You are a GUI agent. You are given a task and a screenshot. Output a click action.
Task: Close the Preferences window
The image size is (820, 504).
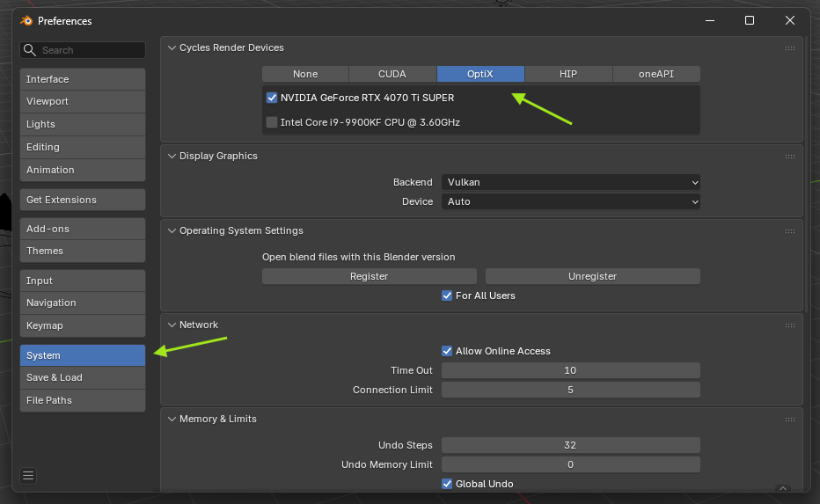pos(790,20)
